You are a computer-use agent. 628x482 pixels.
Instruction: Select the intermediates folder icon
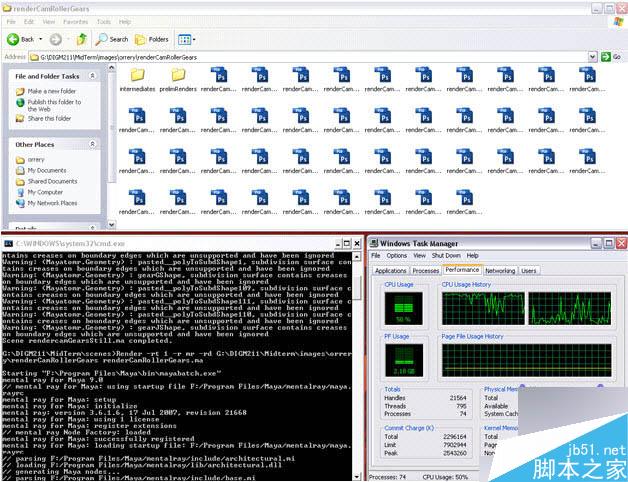click(x=137, y=75)
